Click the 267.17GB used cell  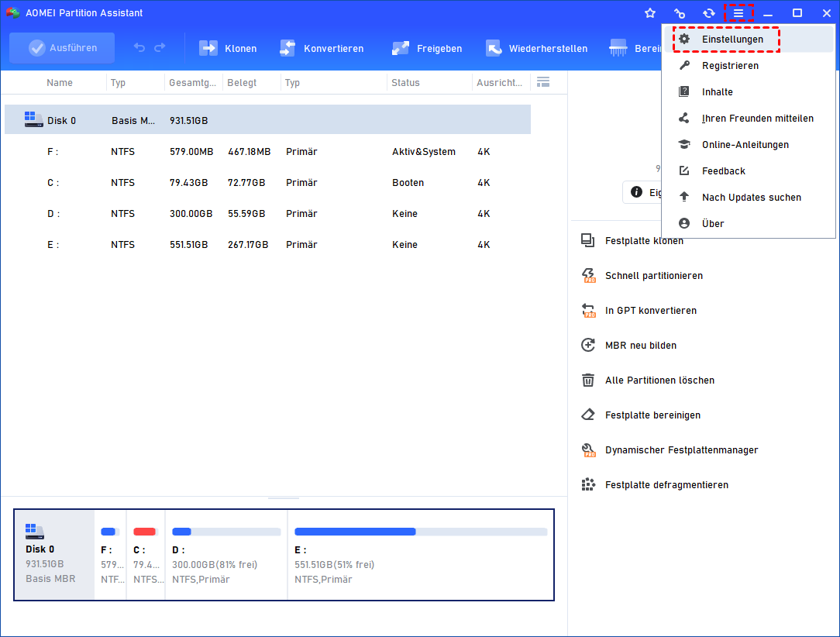click(x=248, y=245)
